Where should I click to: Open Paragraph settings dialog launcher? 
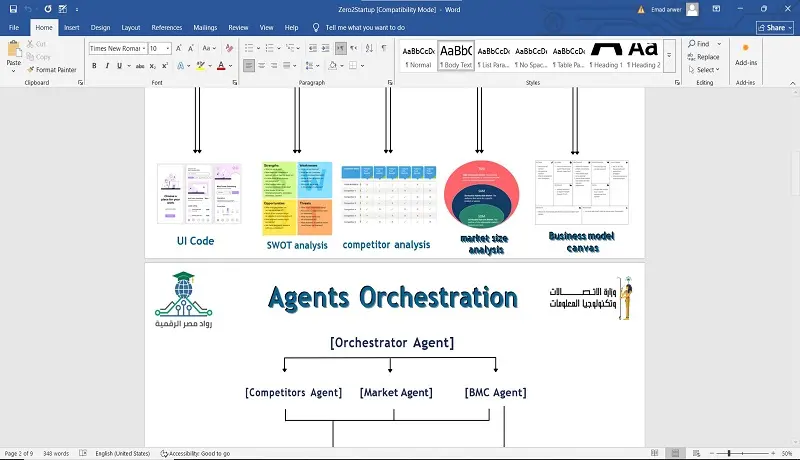pyautogui.click(x=390, y=83)
